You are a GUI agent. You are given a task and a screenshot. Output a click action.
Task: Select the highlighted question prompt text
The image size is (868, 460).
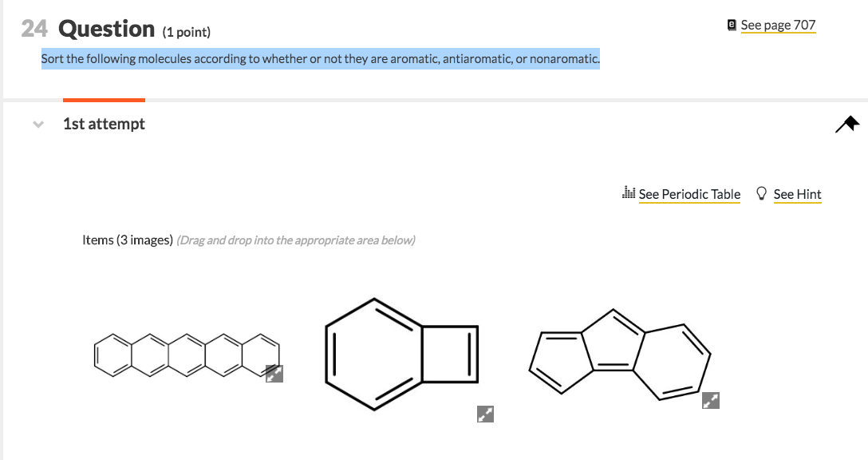click(319, 58)
